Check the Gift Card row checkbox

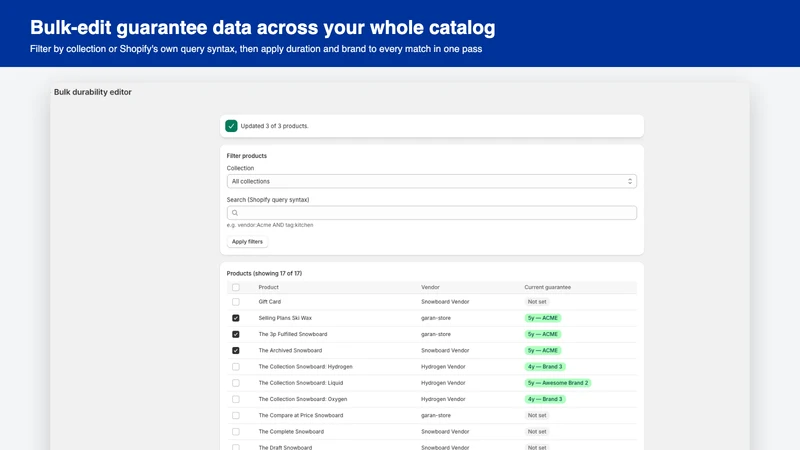[236, 302]
